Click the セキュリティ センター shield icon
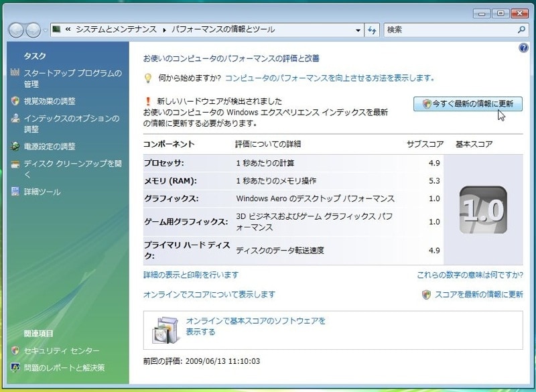The width and height of the screenshot is (536, 392). tap(15, 351)
